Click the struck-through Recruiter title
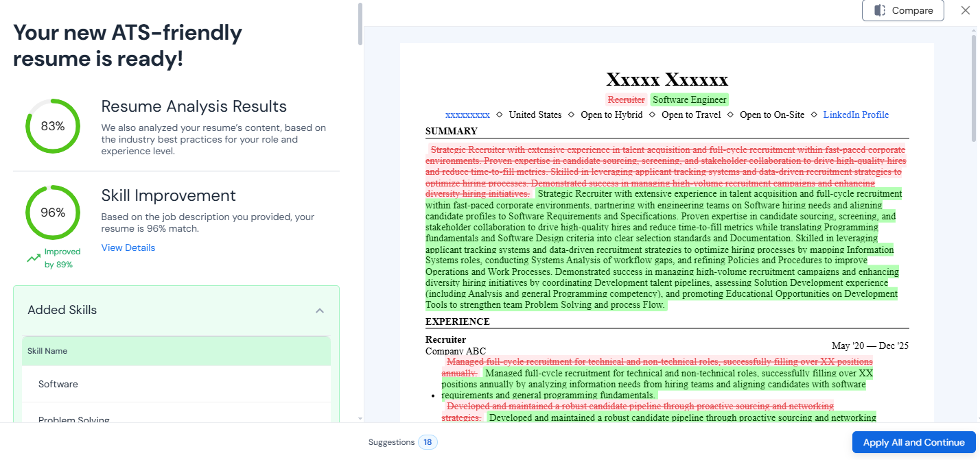The height and width of the screenshot is (460, 980). coord(626,99)
